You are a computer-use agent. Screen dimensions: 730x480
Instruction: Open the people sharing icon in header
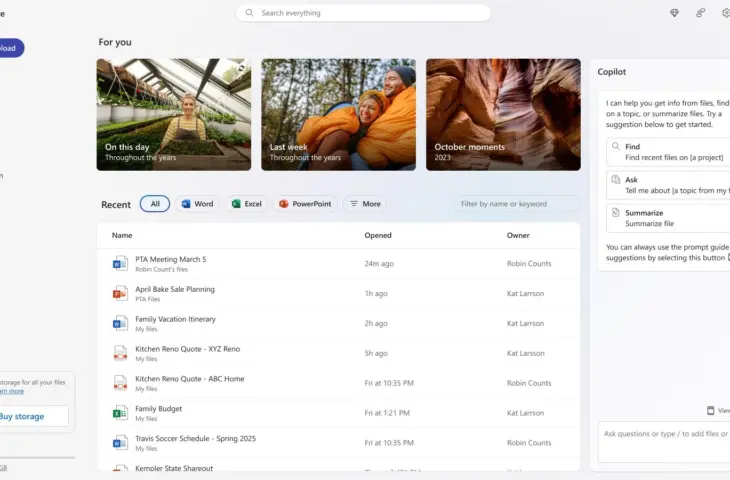(x=700, y=13)
